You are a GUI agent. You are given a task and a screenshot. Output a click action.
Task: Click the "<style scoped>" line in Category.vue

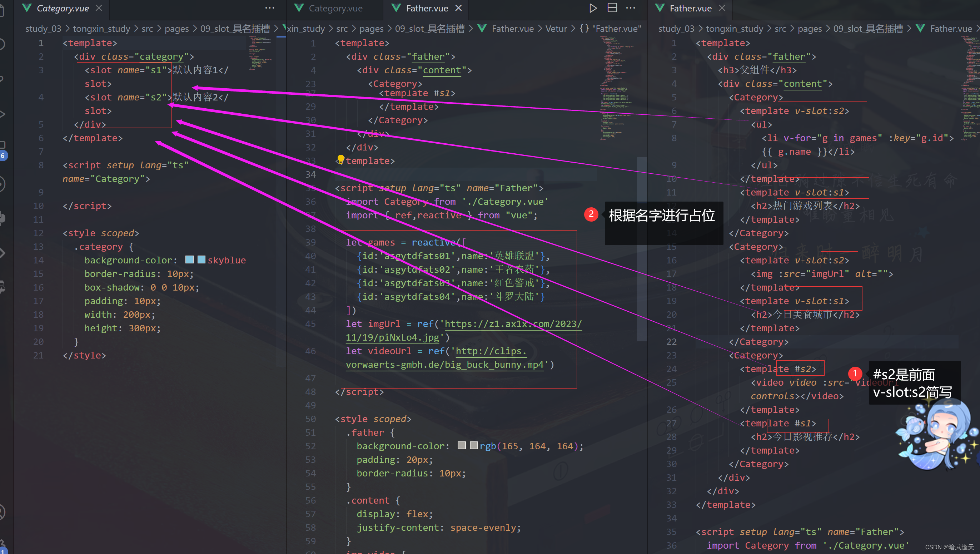tap(101, 233)
